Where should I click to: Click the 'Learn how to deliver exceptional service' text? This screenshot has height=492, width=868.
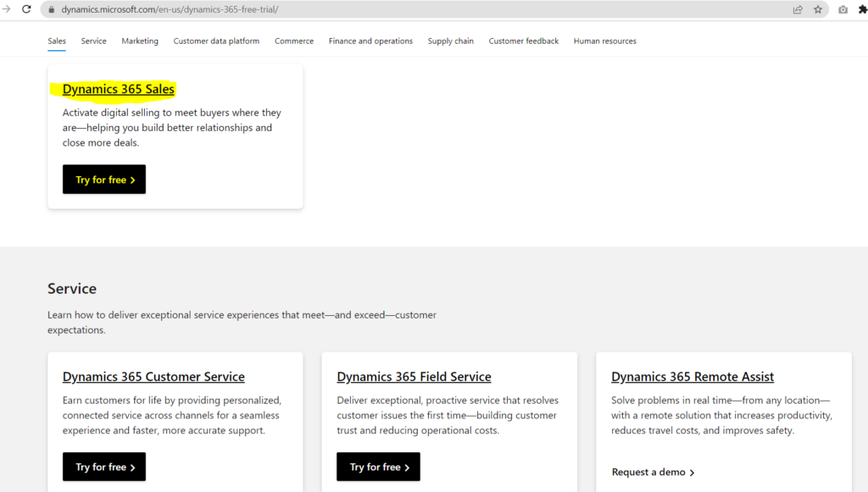[x=242, y=323]
